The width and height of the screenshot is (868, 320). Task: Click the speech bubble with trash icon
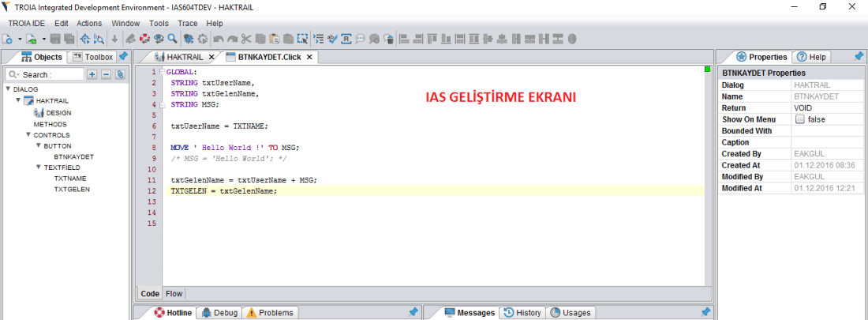coord(389,39)
